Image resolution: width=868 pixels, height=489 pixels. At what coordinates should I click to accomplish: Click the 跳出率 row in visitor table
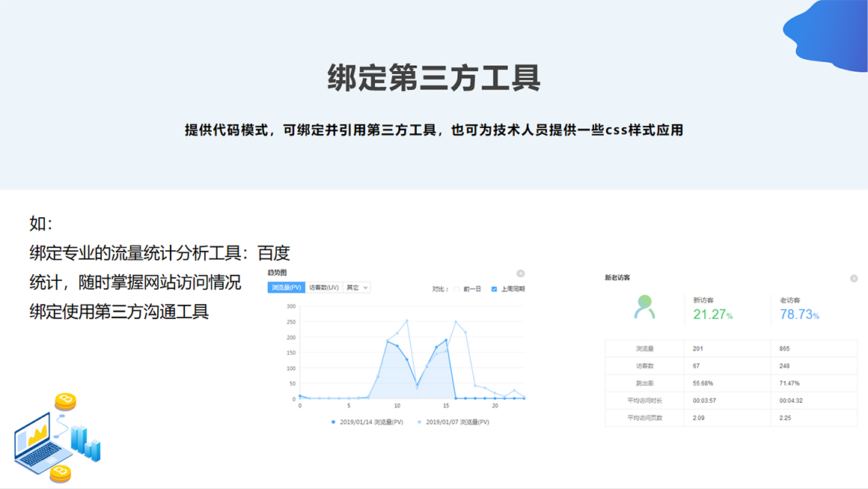(x=644, y=383)
